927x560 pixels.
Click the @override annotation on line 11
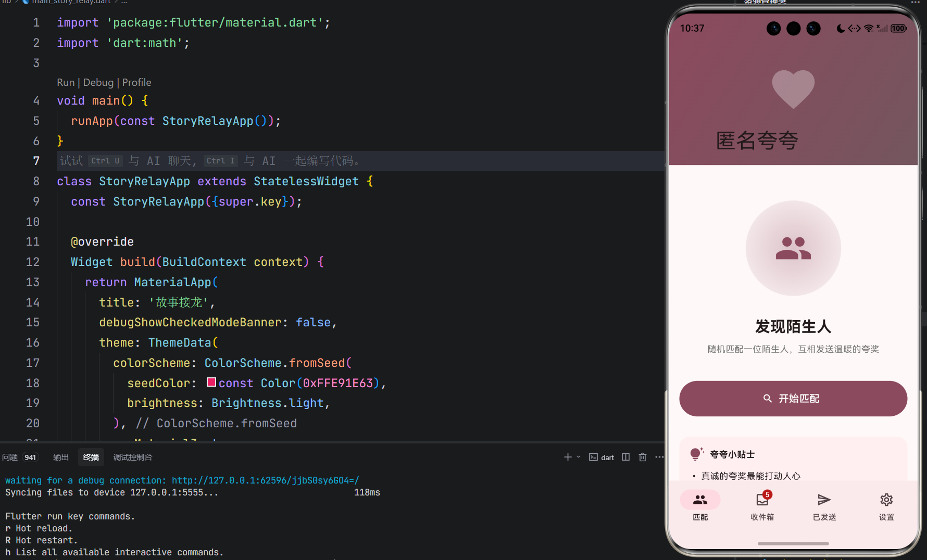(103, 242)
